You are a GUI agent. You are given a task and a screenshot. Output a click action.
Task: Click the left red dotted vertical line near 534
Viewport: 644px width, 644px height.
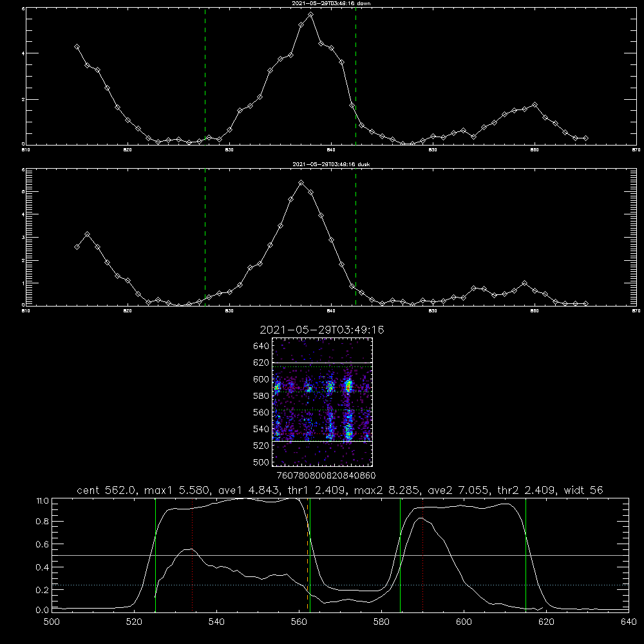pyautogui.click(x=192, y=555)
